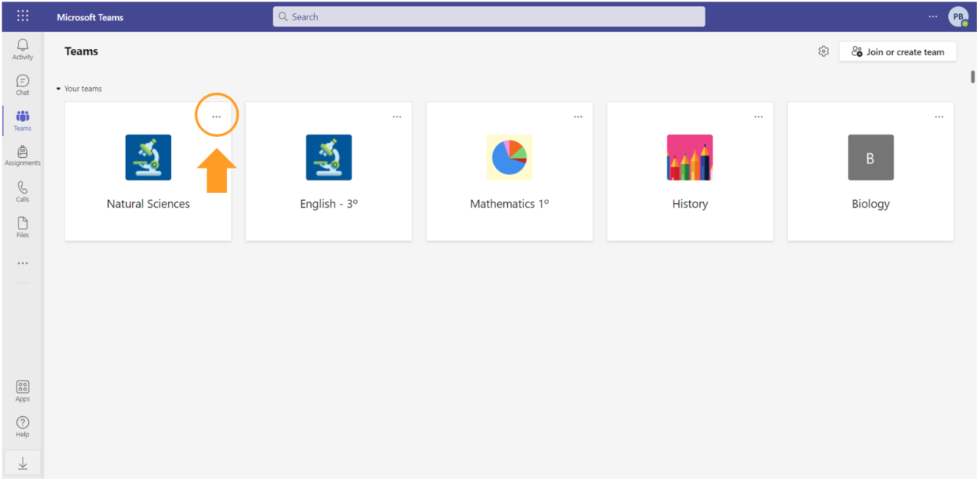Click into the Search box
Viewport: 980px width, 483px height.
coord(488,17)
